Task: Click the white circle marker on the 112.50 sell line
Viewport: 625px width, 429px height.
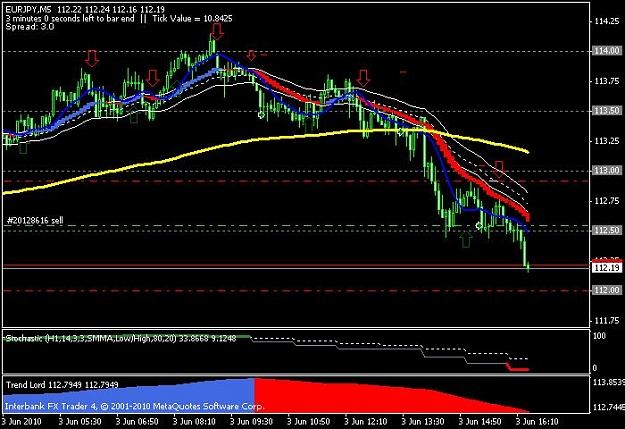Action: click(x=479, y=226)
